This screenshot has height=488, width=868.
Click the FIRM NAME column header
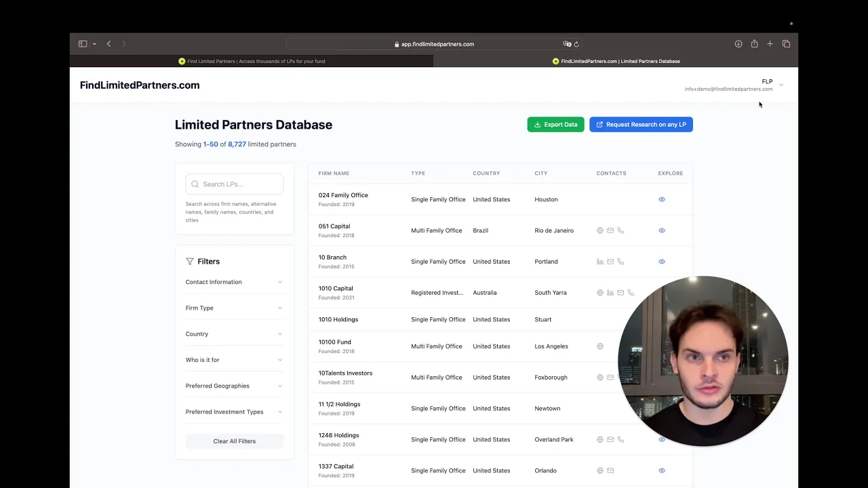point(334,174)
